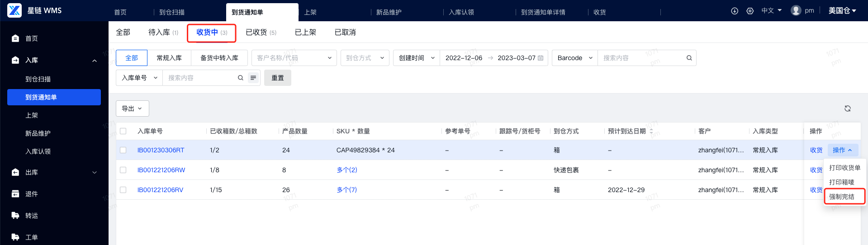Click the download icon in top bar
Image resolution: width=868 pixels, height=245 pixels.
[735, 11]
